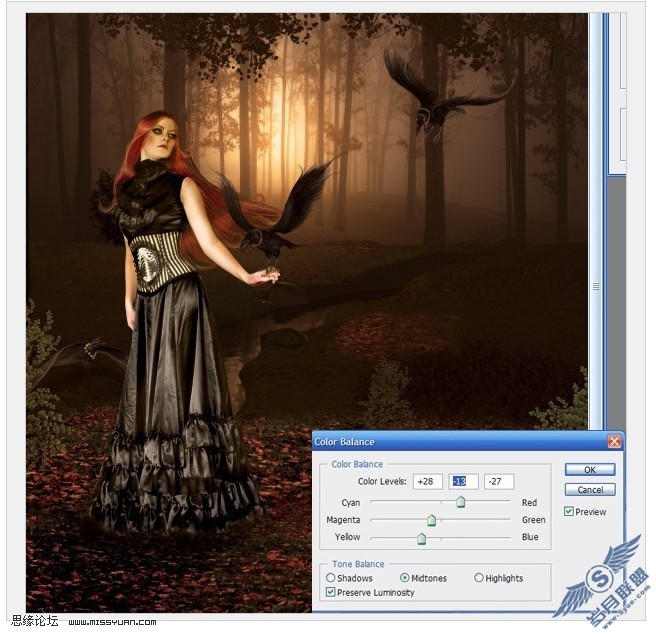
Task: Confirm Color Balance with OK button
Action: [x=590, y=469]
